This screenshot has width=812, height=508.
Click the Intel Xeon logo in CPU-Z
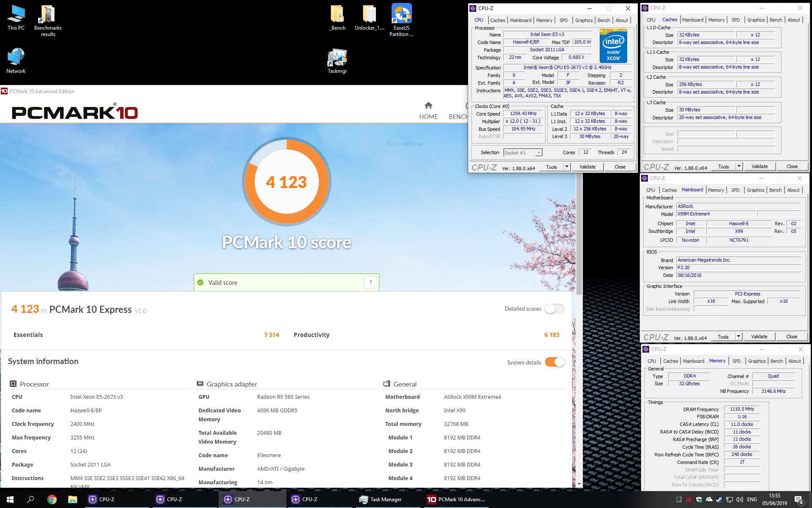click(613, 46)
